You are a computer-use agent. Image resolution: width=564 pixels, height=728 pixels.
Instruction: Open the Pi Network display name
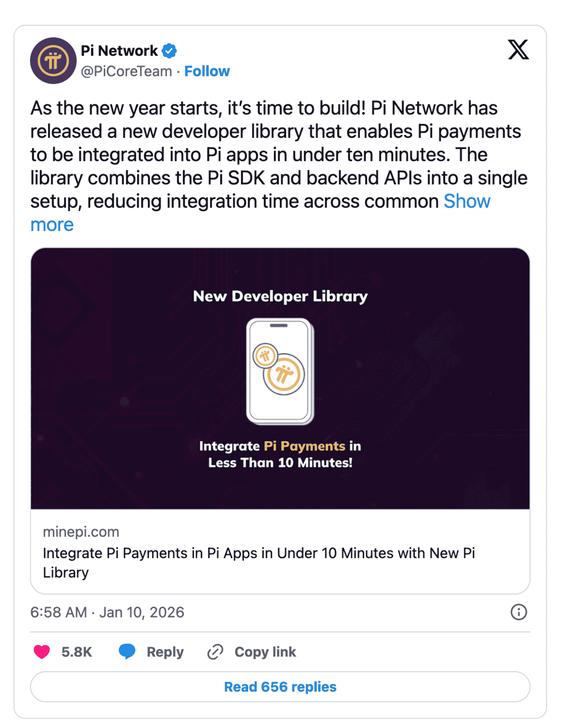point(119,50)
